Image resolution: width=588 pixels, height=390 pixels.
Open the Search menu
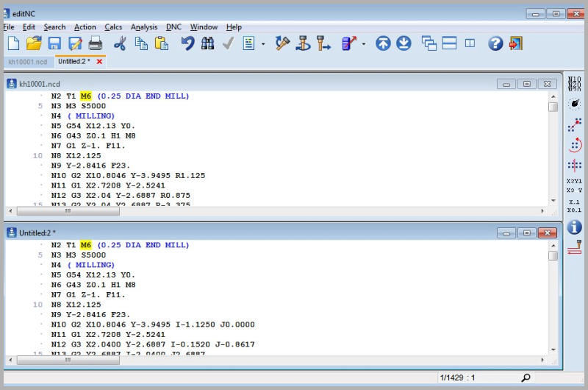(54, 27)
